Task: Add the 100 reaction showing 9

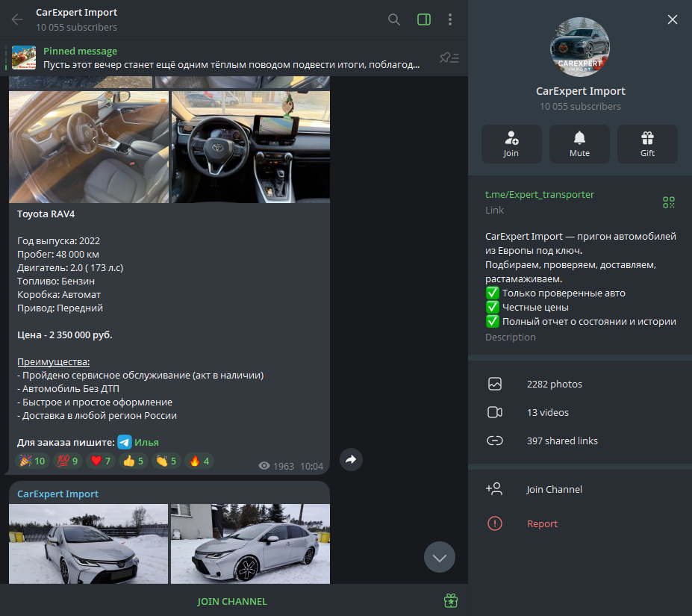Action: 68,461
